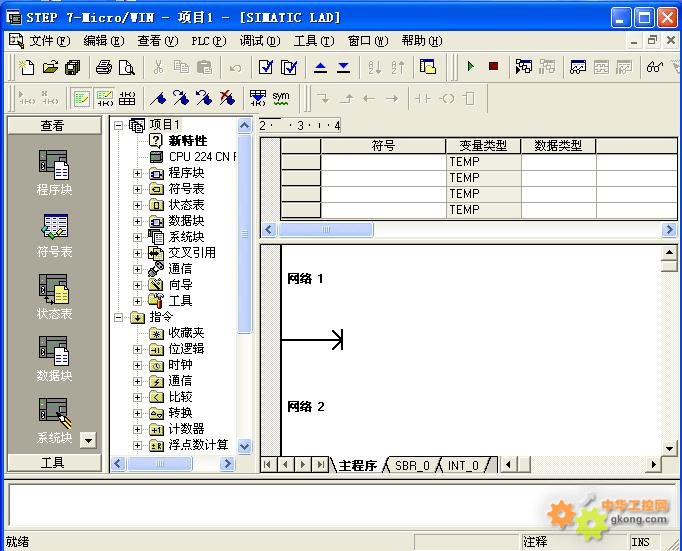The height and width of the screenshot is (551, 682).
Task: Set the PLC to STOP mode
Action: (x=493, y=67)
